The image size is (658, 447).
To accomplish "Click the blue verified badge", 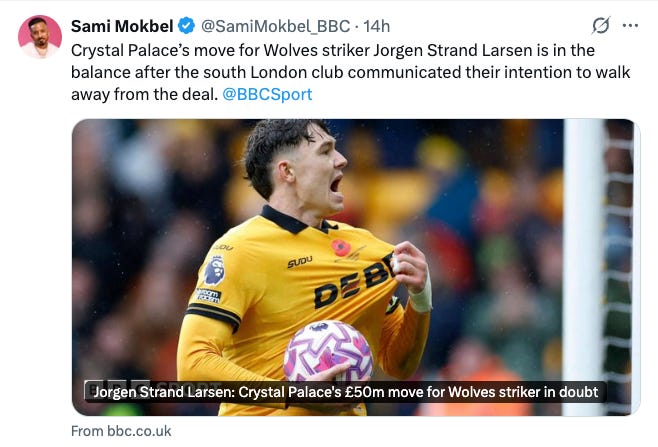I will [186, 26].
